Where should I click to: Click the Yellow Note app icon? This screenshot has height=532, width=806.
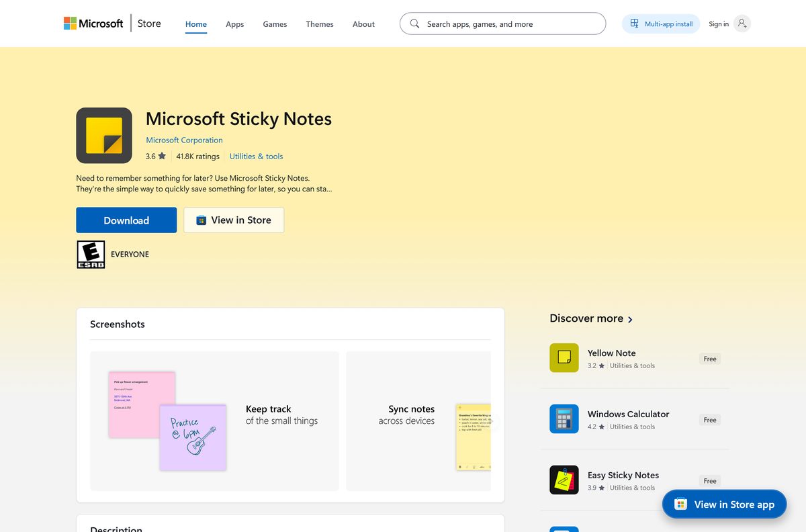[564, 358]
